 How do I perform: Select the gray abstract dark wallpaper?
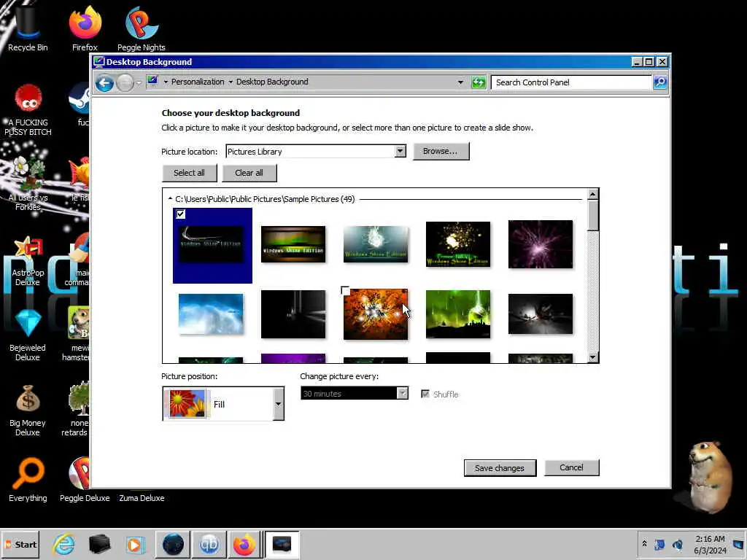541,314
